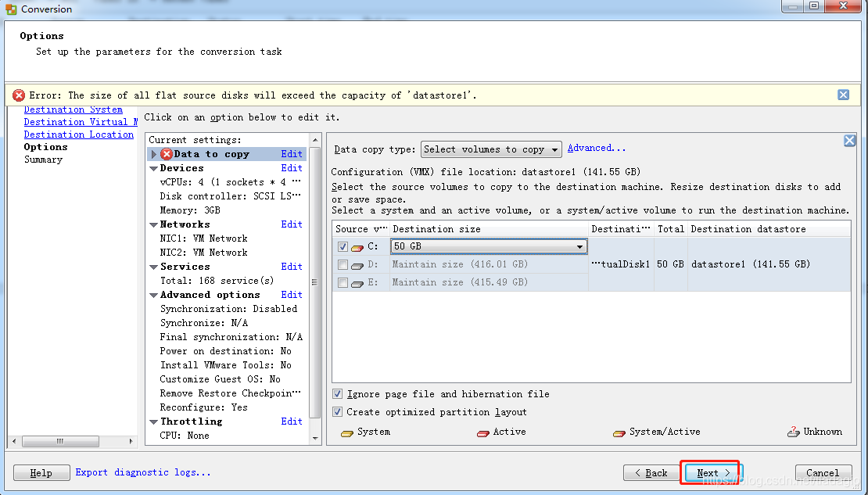Select the Memory: 3GB row
Screen dimensions: 868x495
click(190, 210)
